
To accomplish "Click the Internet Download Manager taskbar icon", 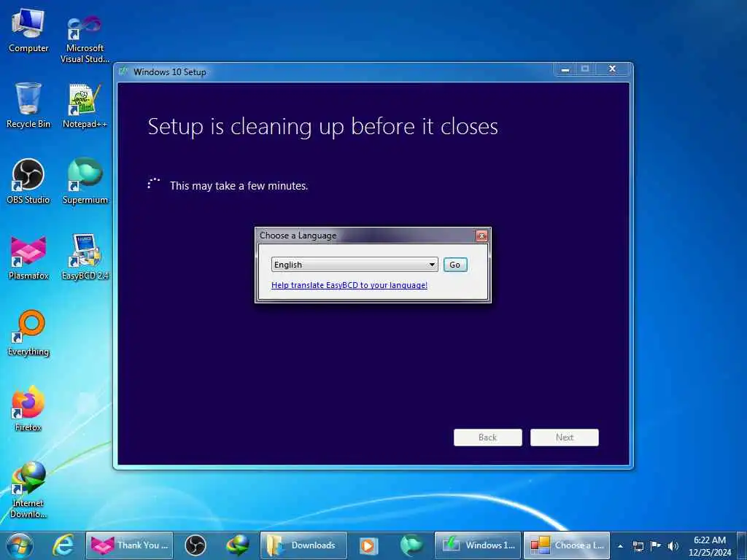I will point(238,545).
